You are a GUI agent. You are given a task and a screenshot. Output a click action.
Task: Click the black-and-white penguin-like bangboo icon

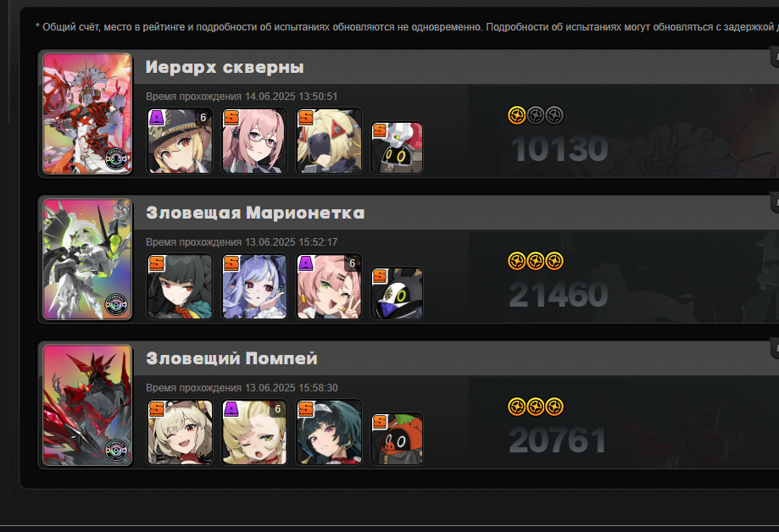click(397, 293)
